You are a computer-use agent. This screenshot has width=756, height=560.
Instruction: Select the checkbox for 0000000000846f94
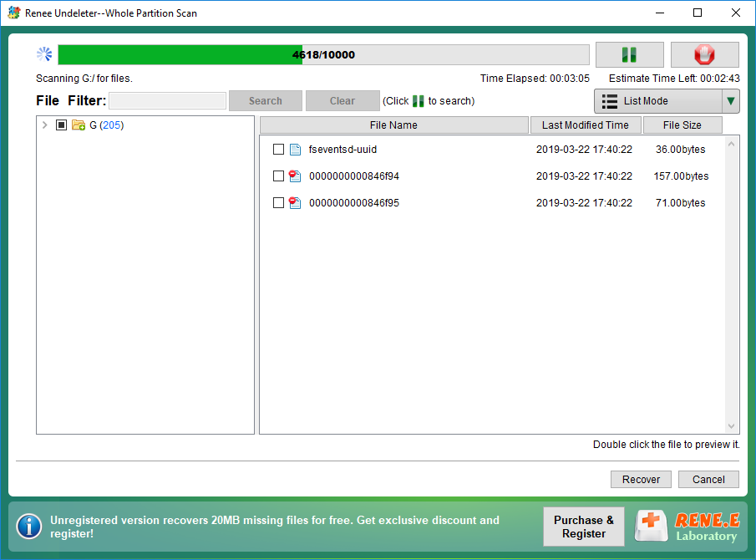tap(279, 176)
